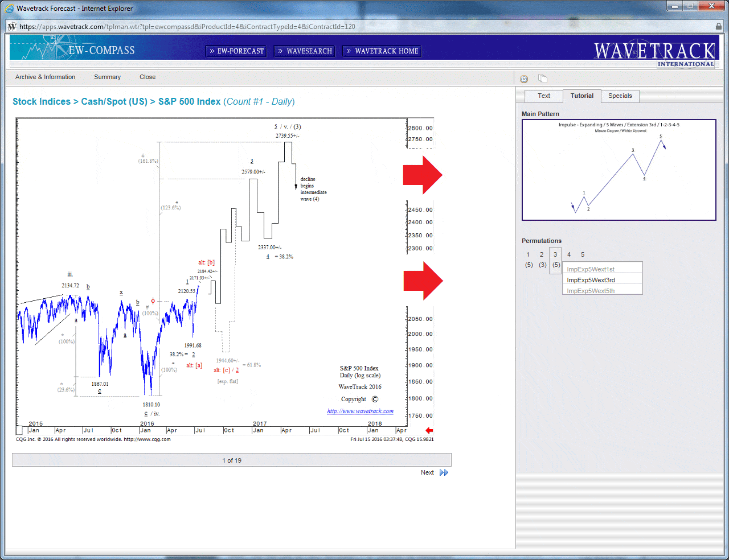Maximize the Internet Explorer window
729x560 pixels.
(690, 6)
